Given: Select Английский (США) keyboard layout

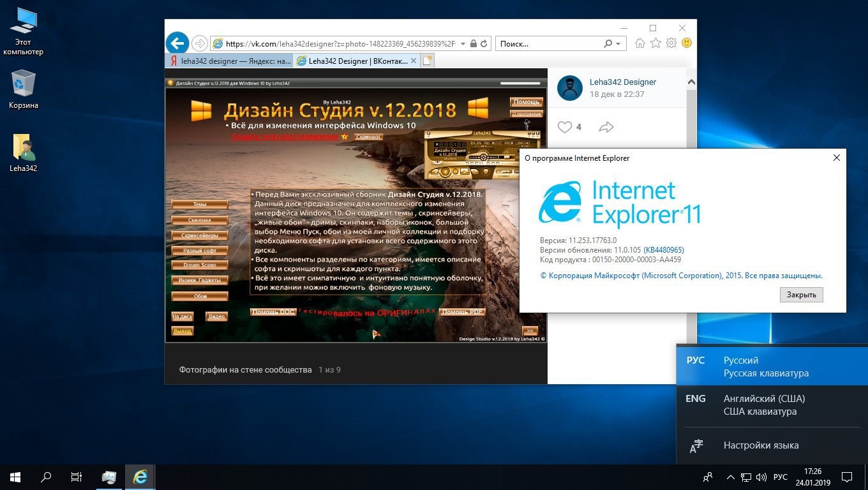Looking at the screenshot, I should point(772,405).
